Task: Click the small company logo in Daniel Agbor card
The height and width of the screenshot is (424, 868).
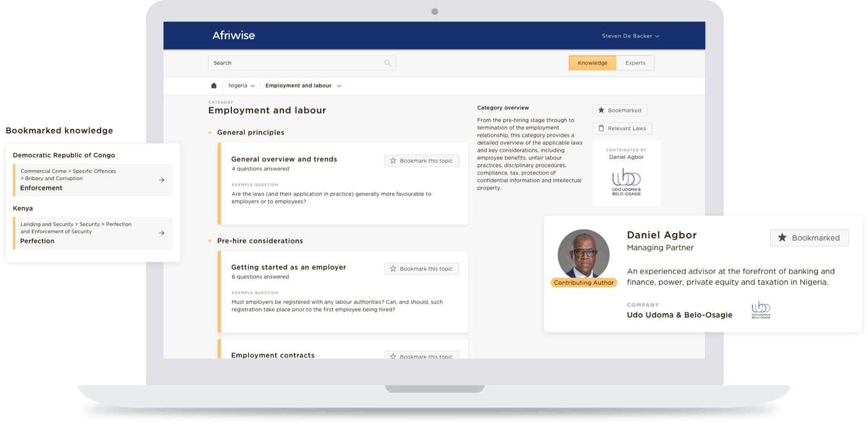Action: pyautogui.click(x=761, y=310)
